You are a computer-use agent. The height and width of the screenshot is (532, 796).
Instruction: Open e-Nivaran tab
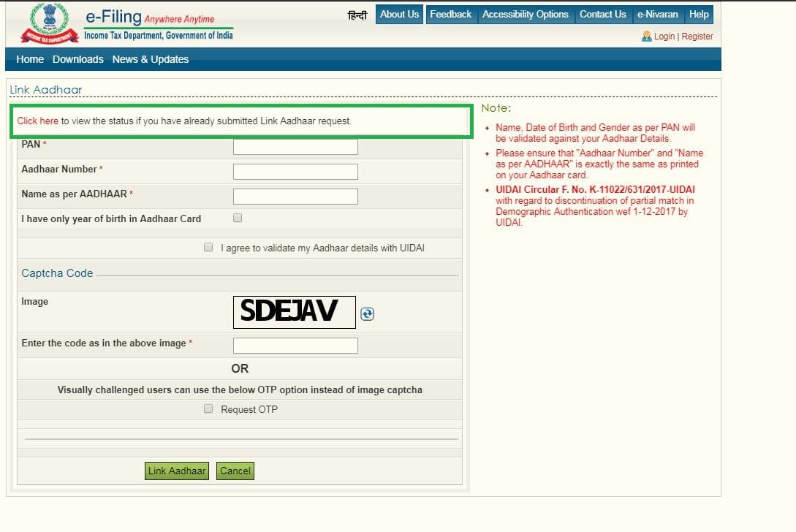[x=657, y=14]
